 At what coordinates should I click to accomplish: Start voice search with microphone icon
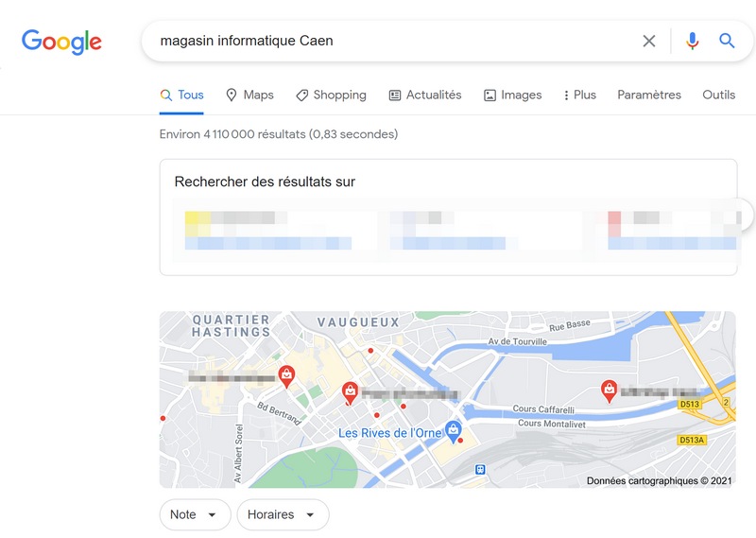pos(693,41)
